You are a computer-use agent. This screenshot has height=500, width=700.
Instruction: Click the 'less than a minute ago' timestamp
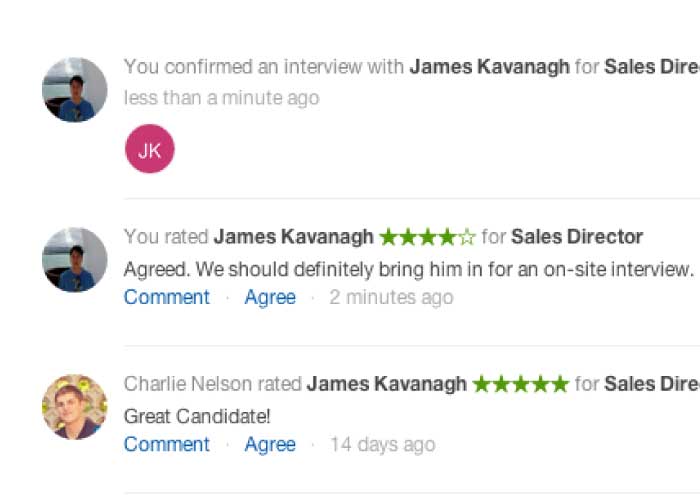click(x=221, y=98)
